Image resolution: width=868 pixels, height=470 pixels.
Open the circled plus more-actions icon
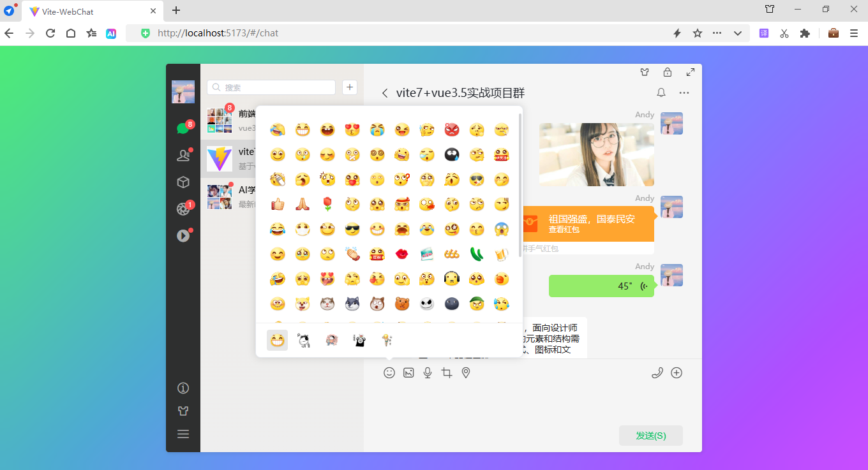[x=677, y=372]
